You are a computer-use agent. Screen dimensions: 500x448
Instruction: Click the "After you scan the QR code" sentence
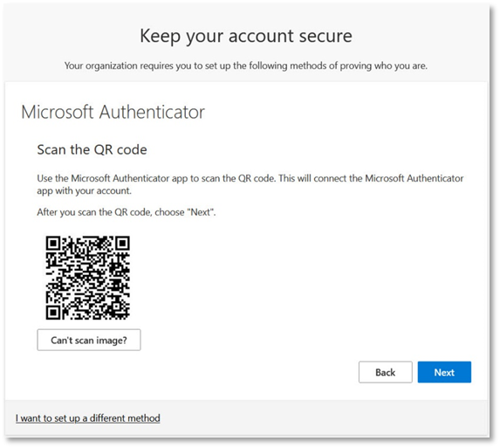(x=127, y=212)
